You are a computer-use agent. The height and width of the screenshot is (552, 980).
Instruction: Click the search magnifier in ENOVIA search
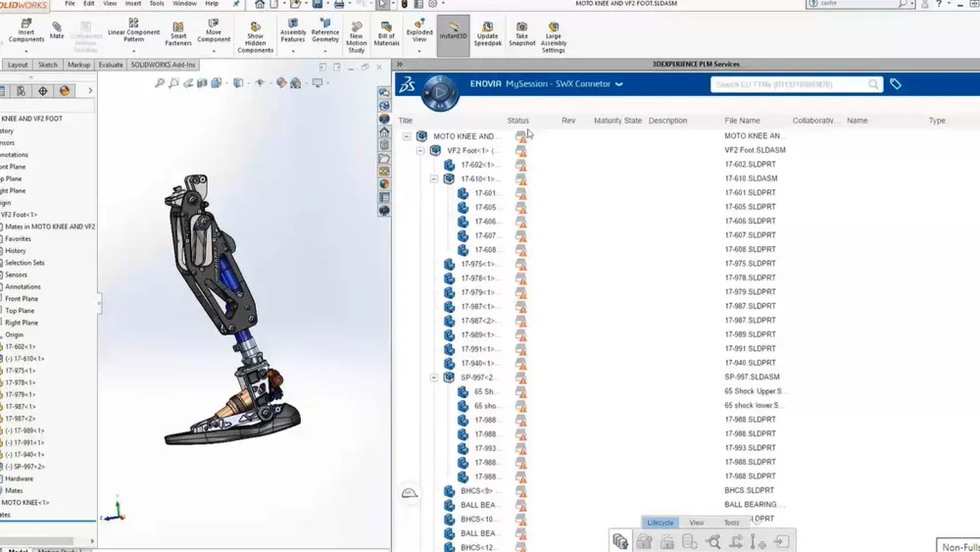873,84
